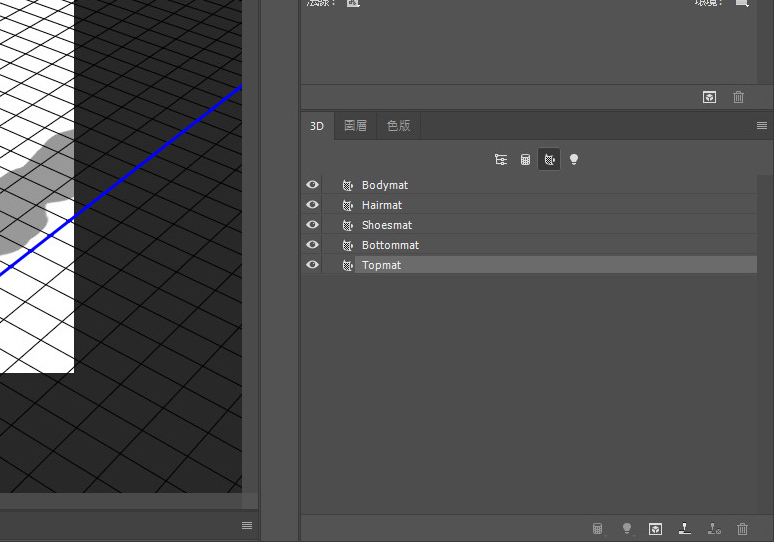Open panel menu at canvas bottom-right corner
The height and width of the screenshot is (542, 774).
point(247,525)
